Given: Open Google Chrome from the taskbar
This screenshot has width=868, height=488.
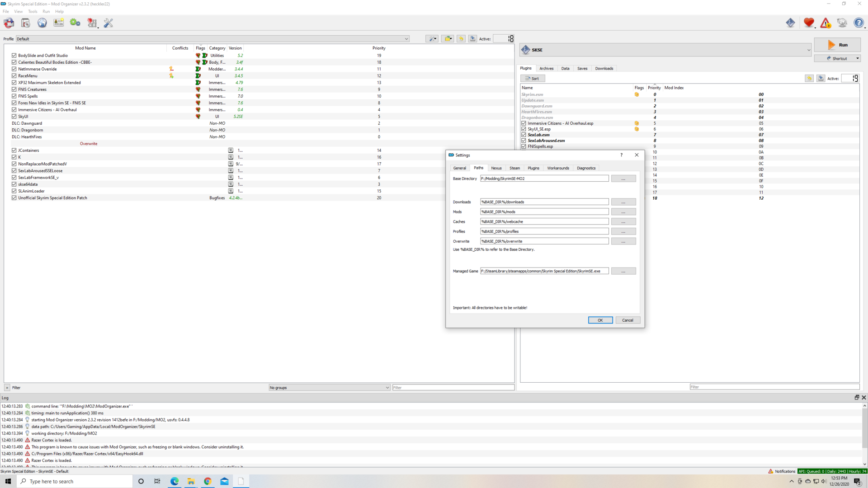Looking at the screenshot, I should click(208, 481).
